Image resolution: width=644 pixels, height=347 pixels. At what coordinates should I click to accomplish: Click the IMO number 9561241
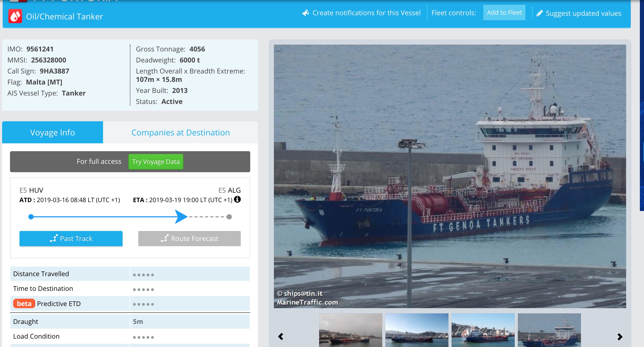pos(40,49)
